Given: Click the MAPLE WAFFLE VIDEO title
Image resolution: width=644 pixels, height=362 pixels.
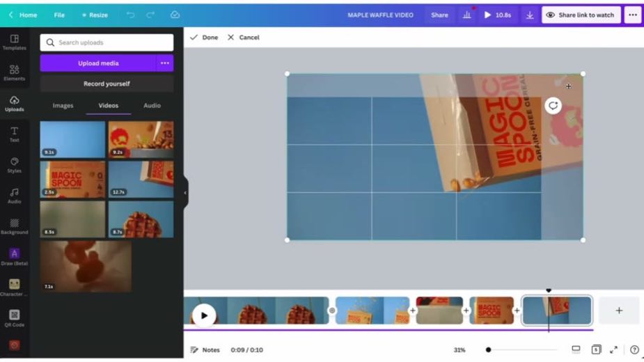Looking at the screenshot, I should tap(380, 15).
